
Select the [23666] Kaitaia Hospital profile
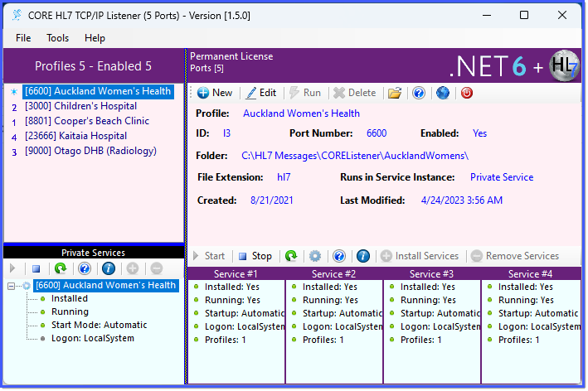(75, 136)
